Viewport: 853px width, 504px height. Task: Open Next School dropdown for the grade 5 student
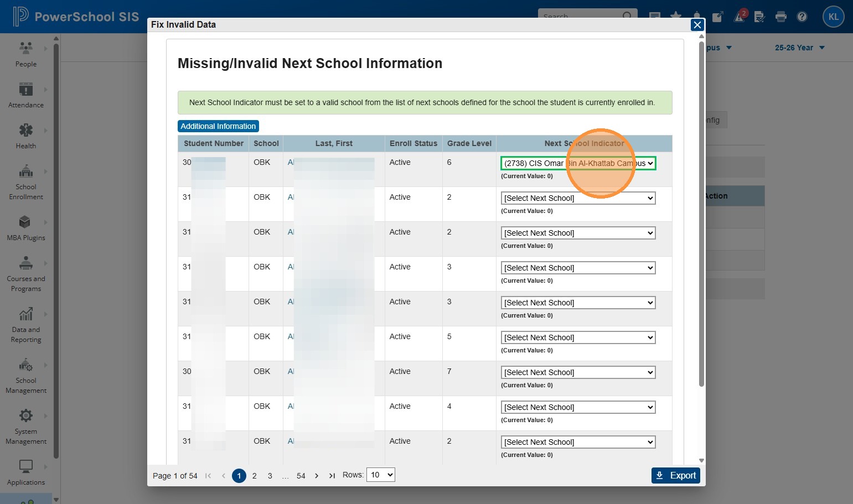coord(578,337)
